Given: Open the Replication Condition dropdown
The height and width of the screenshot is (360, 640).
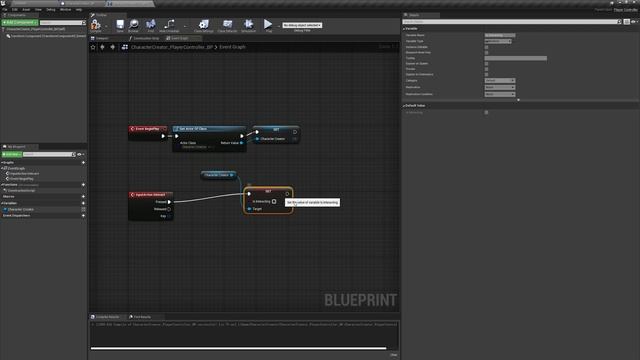Looking at the screenshot, I should (x=500, y=94).
